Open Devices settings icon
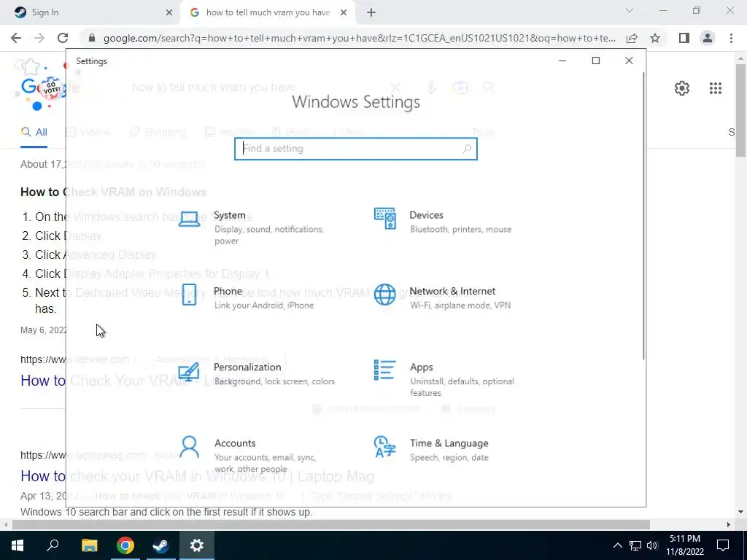Viewport: 747px width, 560px height. pos(385,219)
